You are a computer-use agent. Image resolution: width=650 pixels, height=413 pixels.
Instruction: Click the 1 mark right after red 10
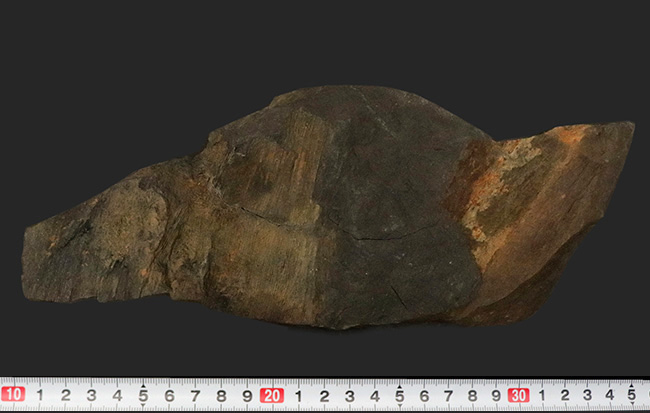tap(40, 396)
